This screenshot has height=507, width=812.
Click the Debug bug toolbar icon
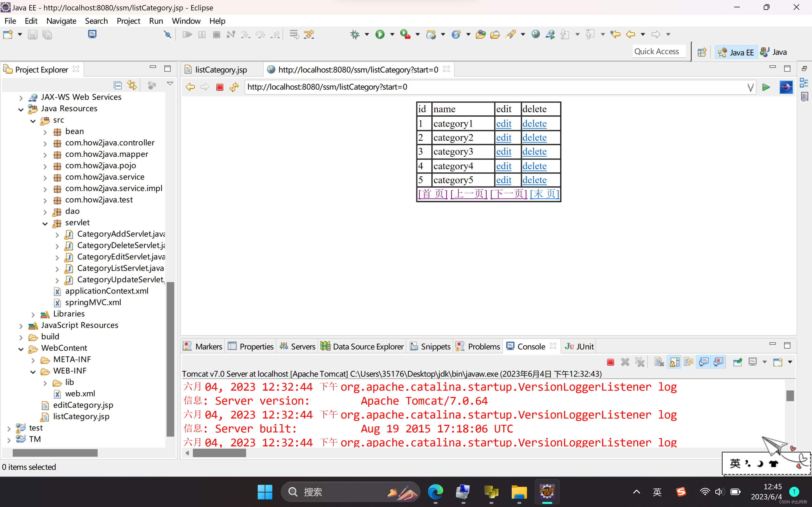tap(355, 34)
